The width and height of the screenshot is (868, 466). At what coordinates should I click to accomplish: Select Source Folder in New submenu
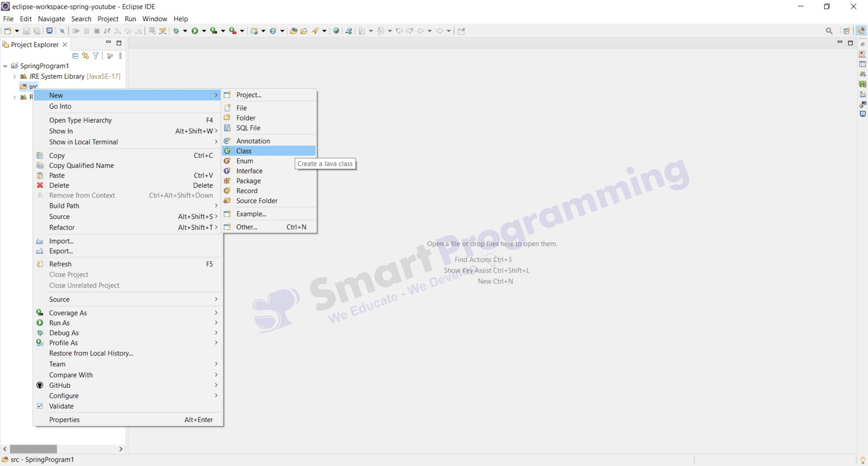(x=269, y=201)
